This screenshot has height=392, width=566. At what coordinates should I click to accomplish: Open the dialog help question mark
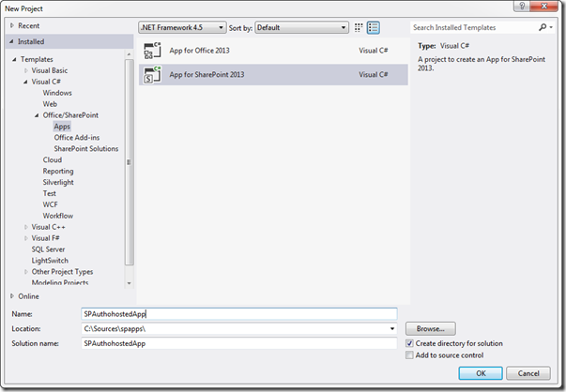coord(522,6)
